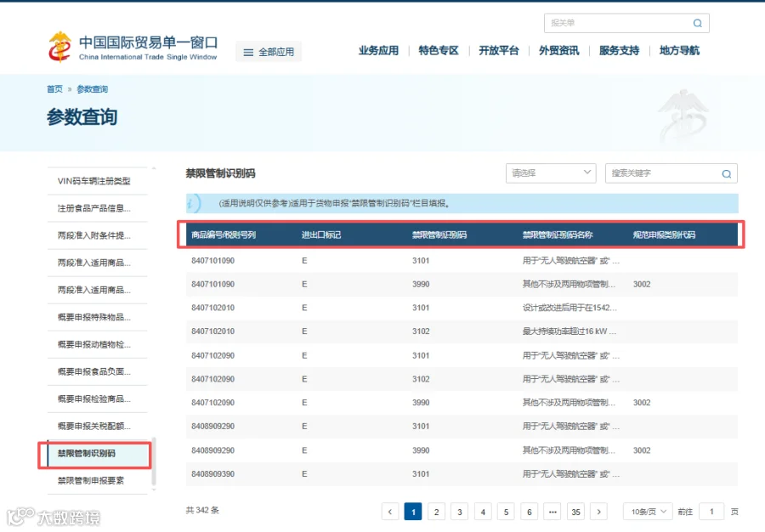Open the 外贸资讯 menu
The image size is (765, 532).
[x=559, y=51]
